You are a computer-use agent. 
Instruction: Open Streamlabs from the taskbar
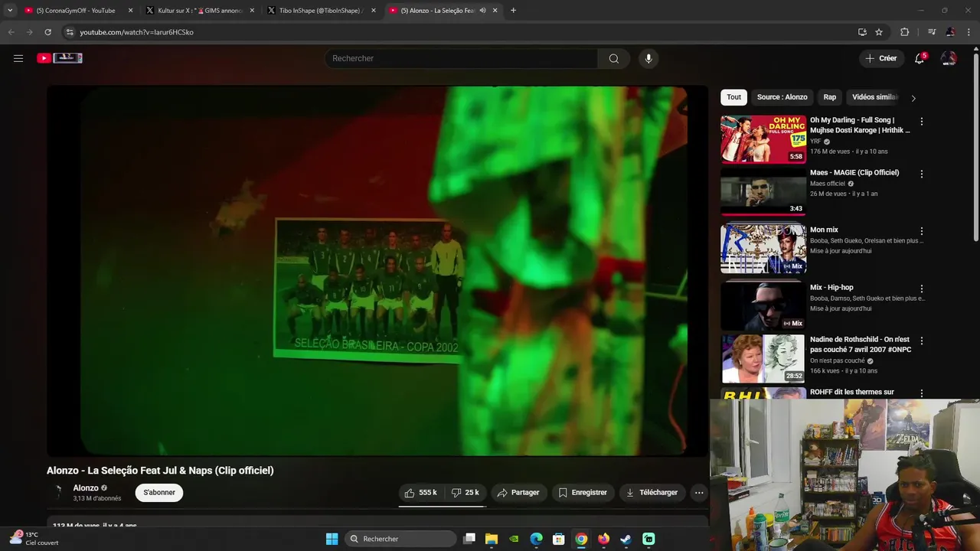click(648, 539)
